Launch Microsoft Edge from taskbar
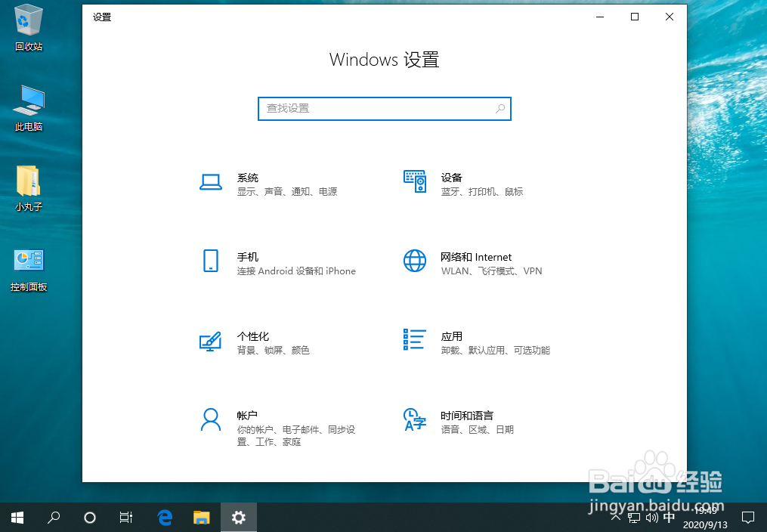 (x=165, y=518)
